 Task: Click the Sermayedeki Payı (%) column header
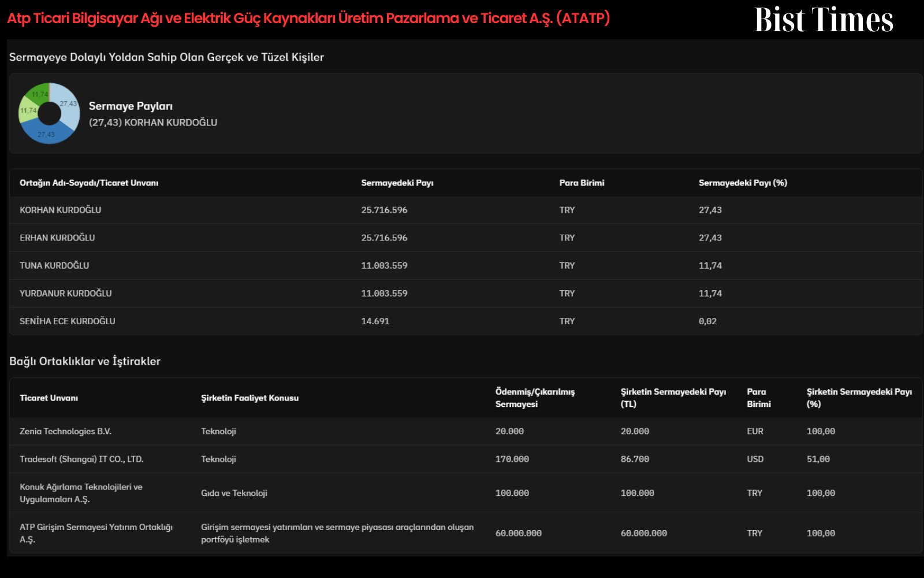click(x=743, y=183)
